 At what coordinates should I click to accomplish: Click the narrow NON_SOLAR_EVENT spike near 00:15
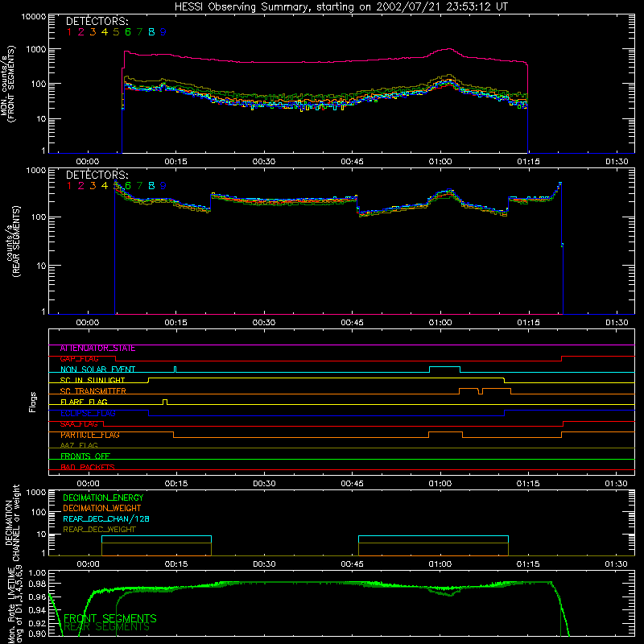pos(175,369)
